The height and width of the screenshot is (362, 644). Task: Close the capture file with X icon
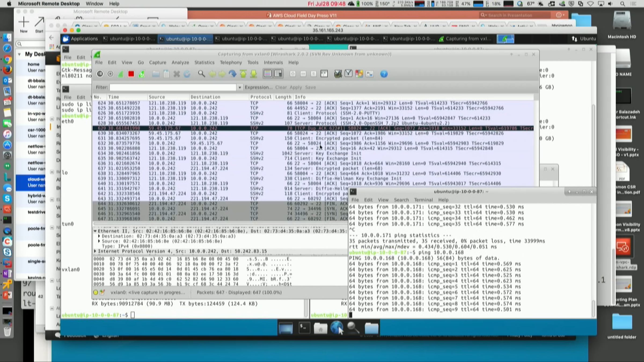coord(177,74)
